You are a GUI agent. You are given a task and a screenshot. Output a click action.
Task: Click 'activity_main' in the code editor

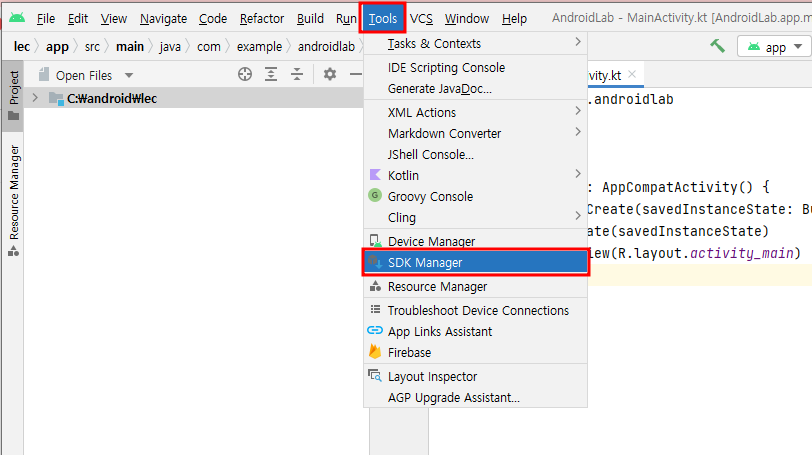(742, 253)
